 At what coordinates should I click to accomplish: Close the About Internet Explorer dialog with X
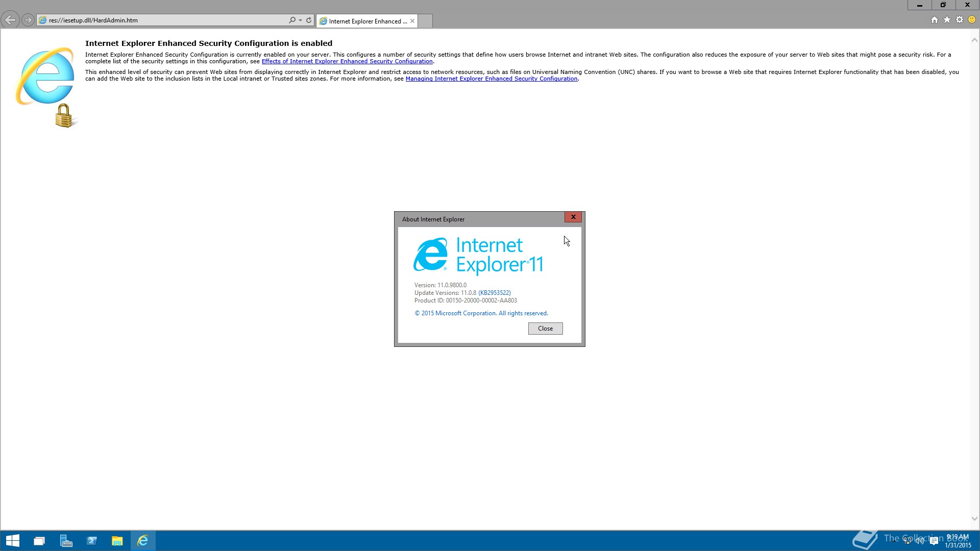[x=573, y=217]
